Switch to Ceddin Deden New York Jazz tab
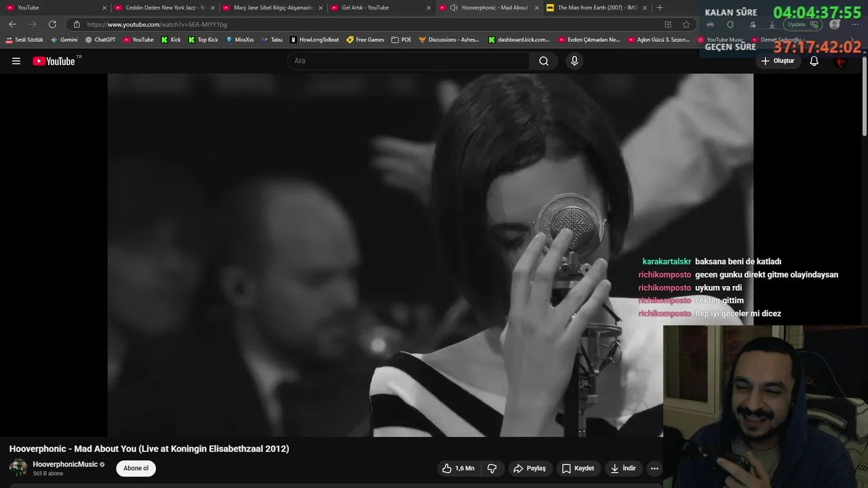Screen dimensions: 868x488 tap(165, 7)
